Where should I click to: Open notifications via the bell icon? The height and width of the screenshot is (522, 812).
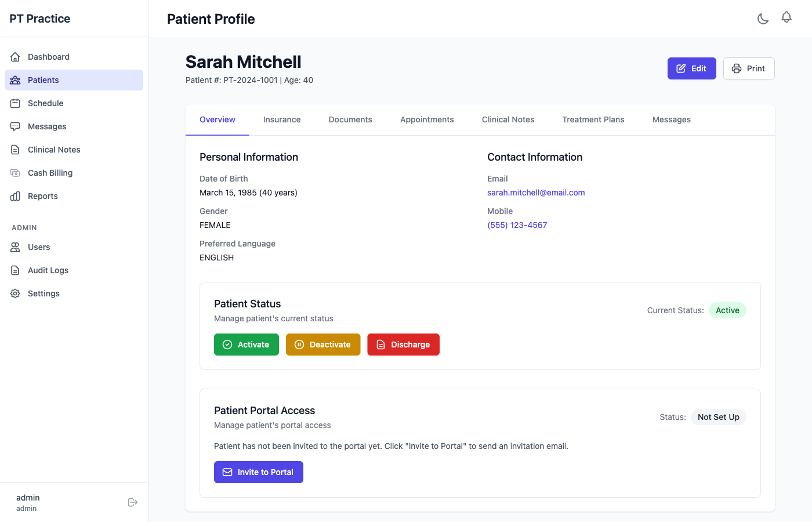[786, 17]
